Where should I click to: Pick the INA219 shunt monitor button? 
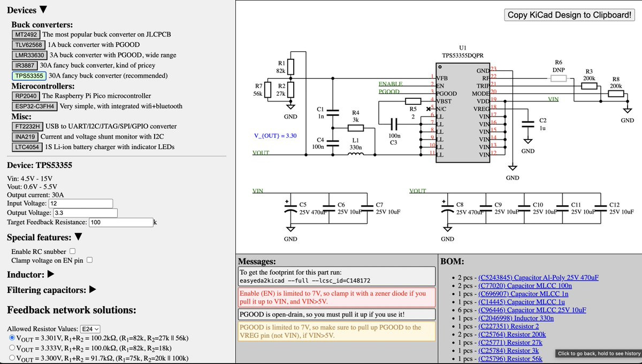click(x=24, y=136)
